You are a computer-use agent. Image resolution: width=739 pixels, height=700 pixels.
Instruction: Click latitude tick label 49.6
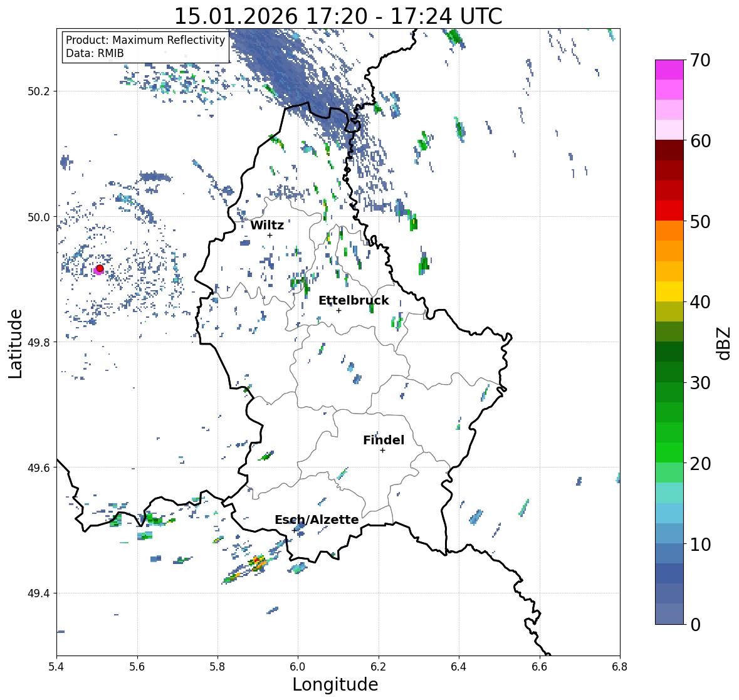(x=39, y=468)
